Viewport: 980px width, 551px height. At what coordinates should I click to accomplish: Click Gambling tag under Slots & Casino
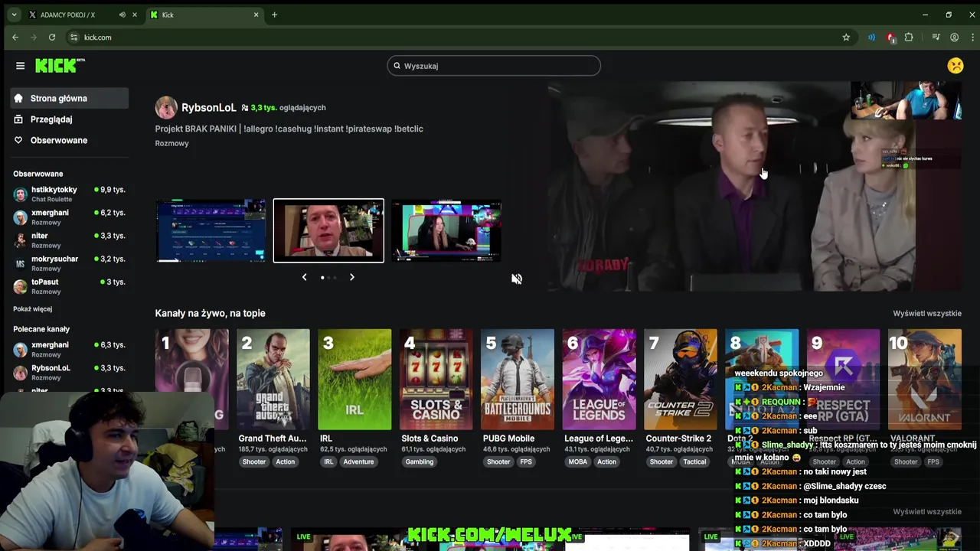click(420, 462)
